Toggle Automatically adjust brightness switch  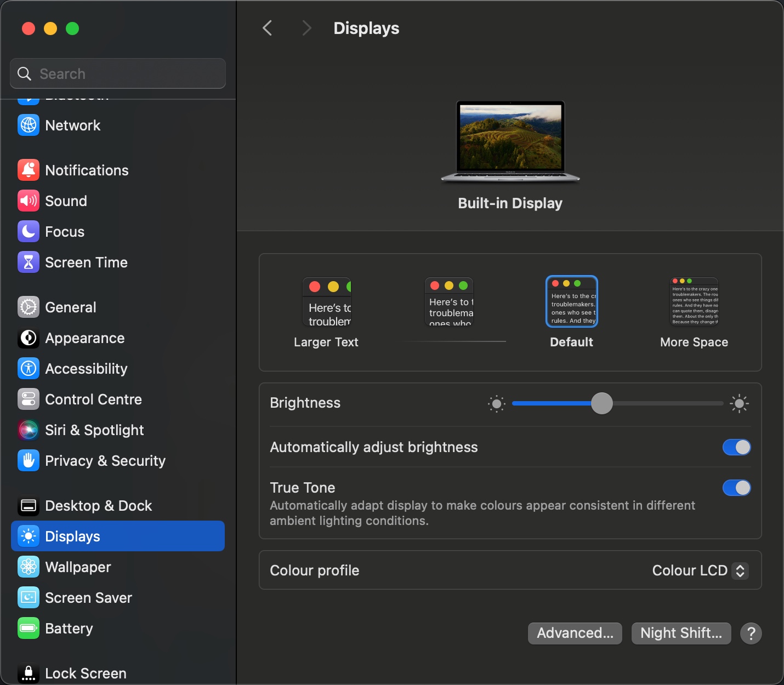(737, 447)
